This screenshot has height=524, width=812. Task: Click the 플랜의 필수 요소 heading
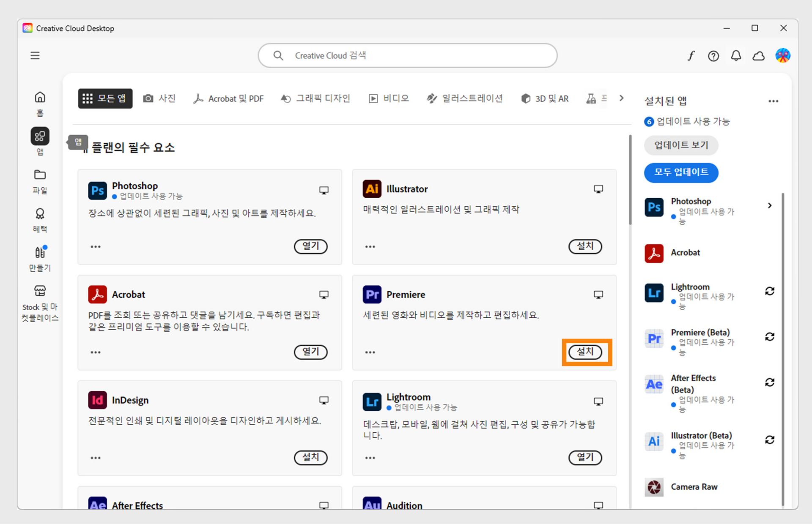point(133,147)
